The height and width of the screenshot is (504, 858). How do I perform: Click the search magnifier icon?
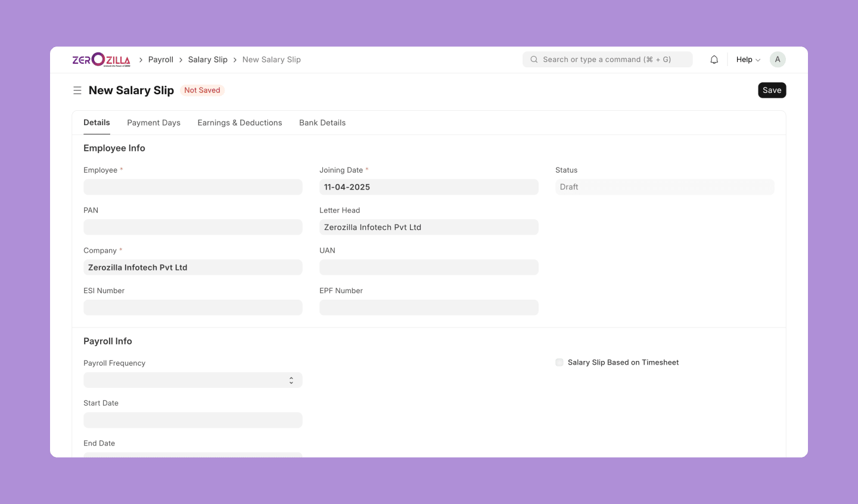coord(534,60)
